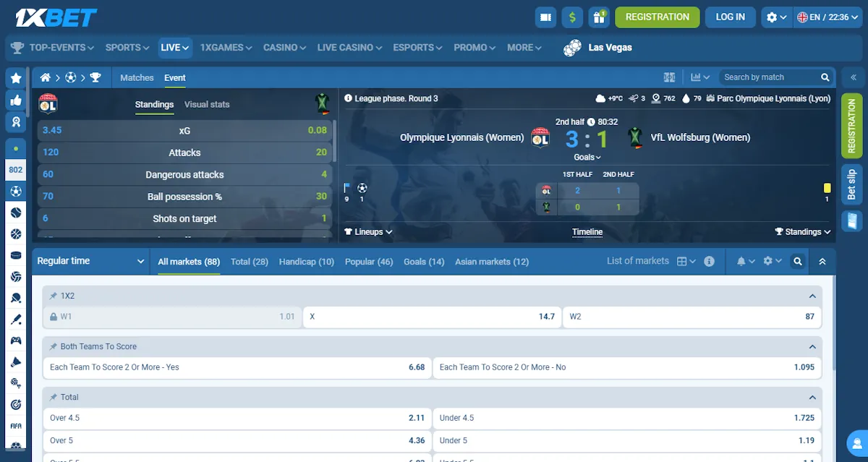This screenshot has height=462, width=868.
Task: Collapse the 1X2 market section
Action: point(814,296)
